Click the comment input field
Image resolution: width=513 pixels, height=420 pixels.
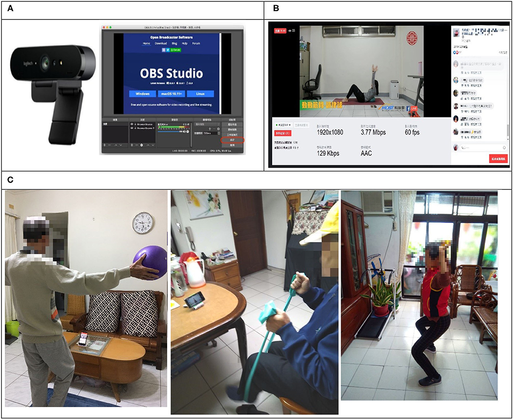pos(483,147)
